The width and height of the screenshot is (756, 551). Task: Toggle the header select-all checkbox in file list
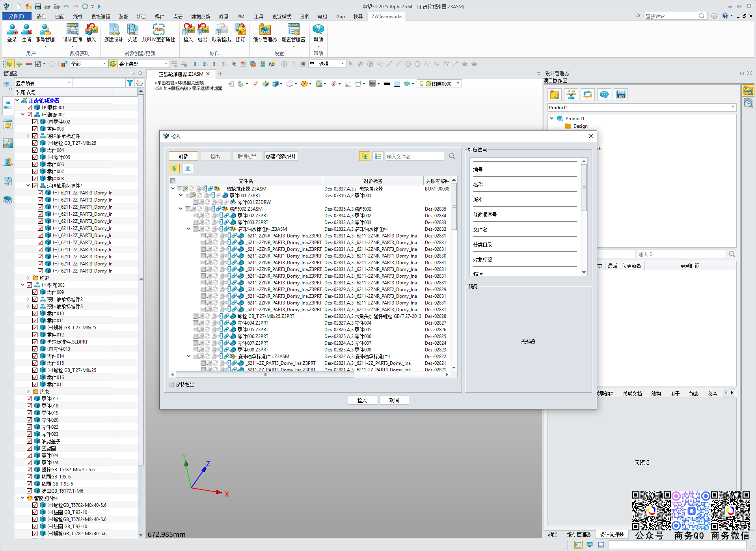pos(173,181)
